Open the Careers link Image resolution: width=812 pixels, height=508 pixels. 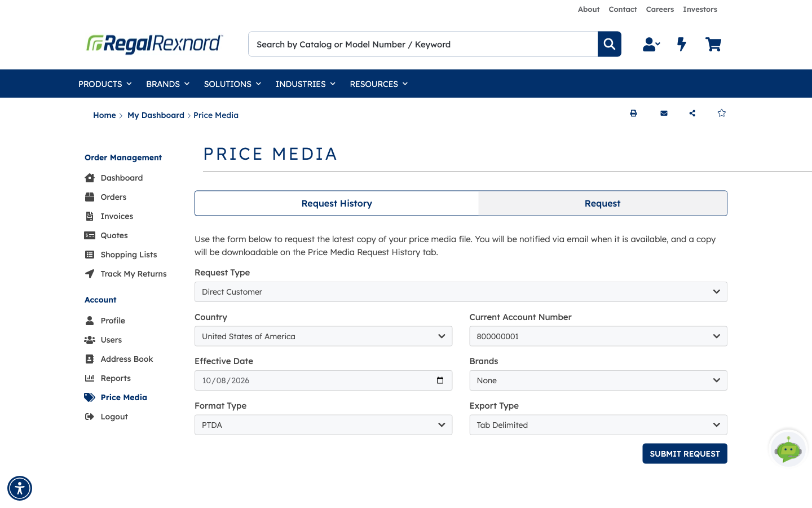660,10
